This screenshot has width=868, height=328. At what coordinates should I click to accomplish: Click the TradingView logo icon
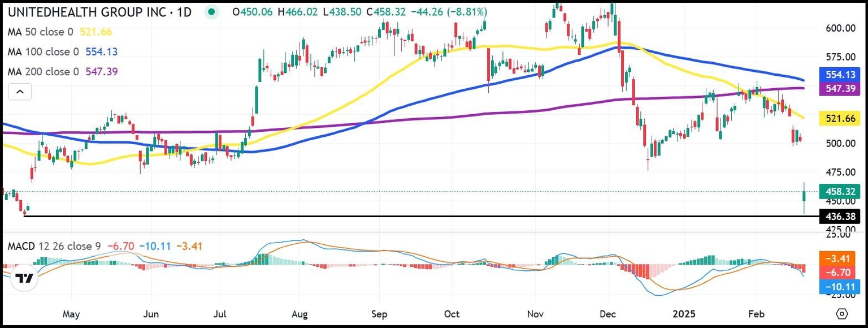pos(24,278)
